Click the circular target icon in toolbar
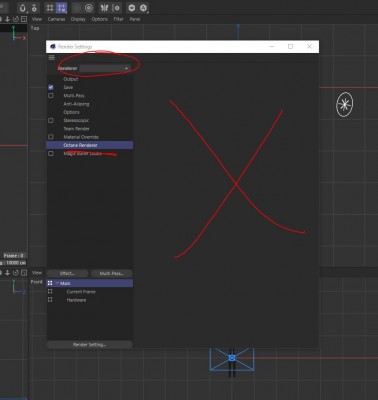 coord(89,8)
